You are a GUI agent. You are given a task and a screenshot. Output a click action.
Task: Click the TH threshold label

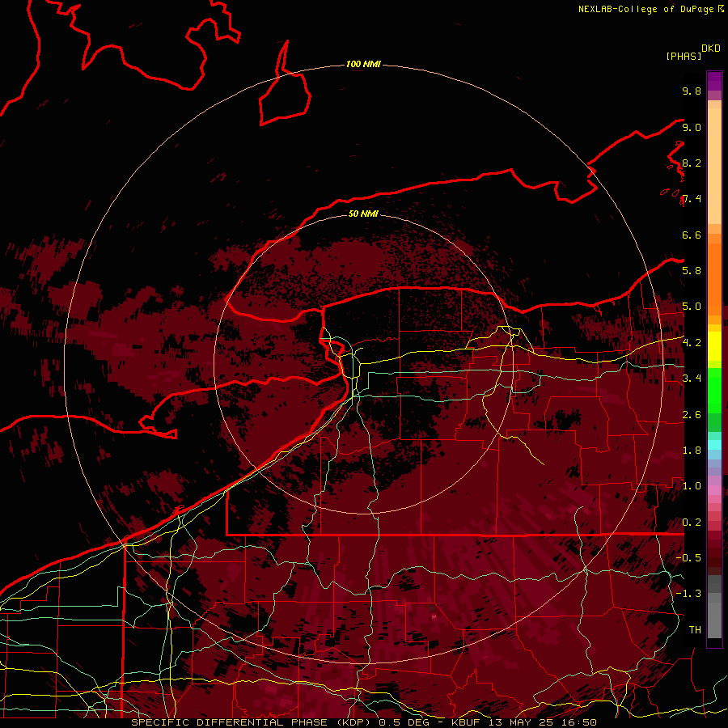[695, 629]
